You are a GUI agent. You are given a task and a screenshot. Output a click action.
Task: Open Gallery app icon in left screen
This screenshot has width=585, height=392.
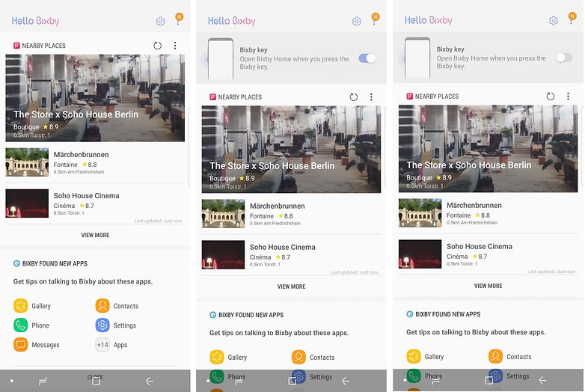(21, 306)
